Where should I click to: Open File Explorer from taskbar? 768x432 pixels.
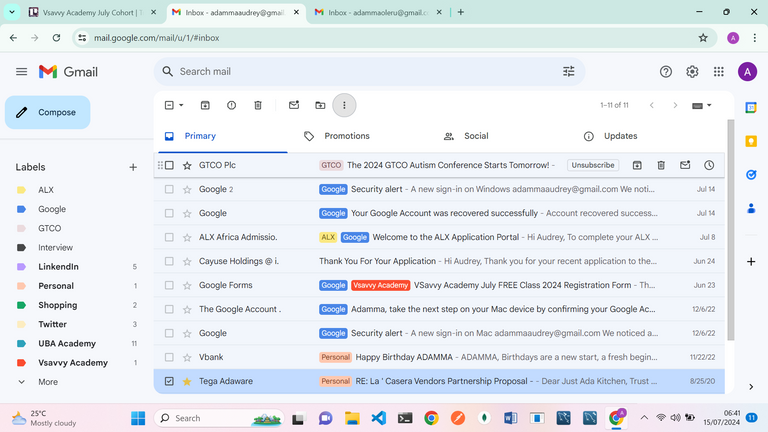352,418
